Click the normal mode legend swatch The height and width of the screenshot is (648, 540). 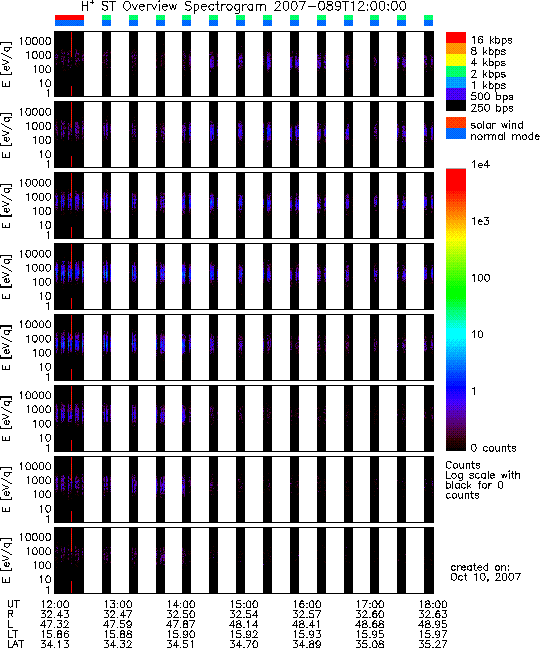tap(456, 133)
